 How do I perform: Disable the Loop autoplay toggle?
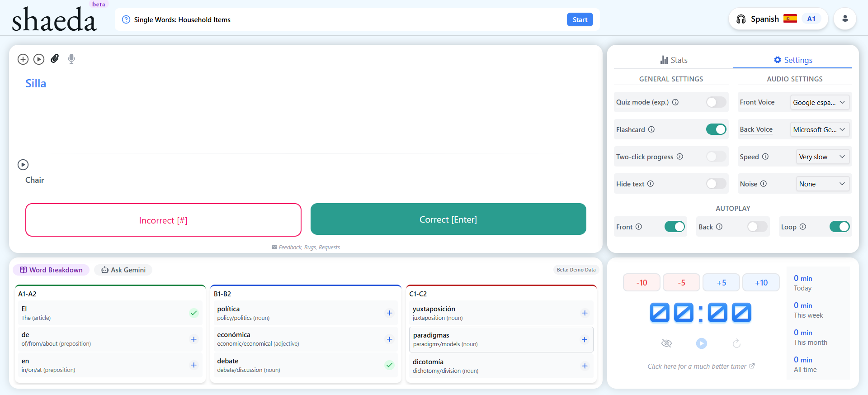840,227
